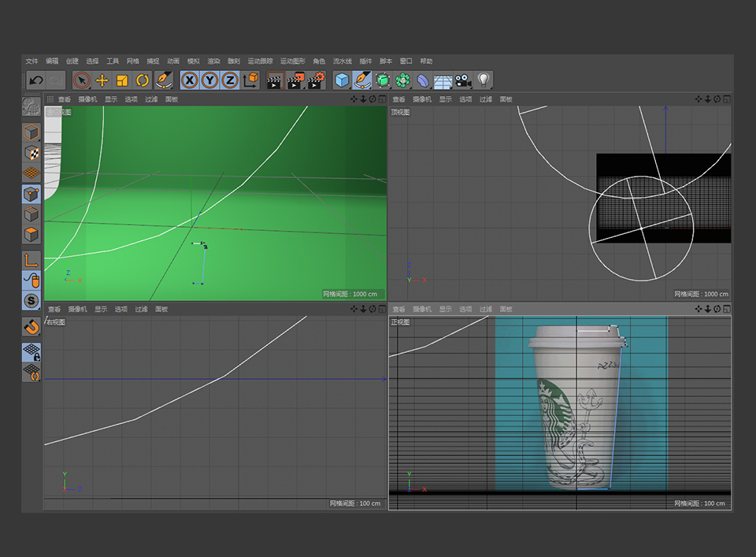Click the green Subdivision Surface generator icon

(x=383, y=80)
